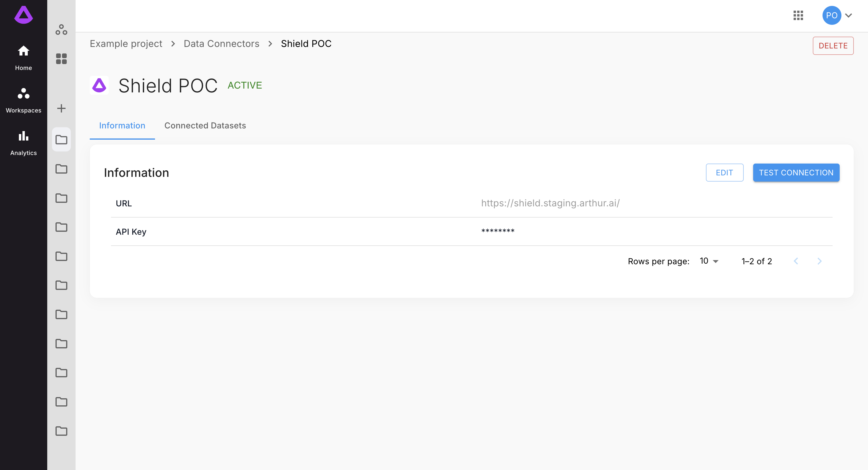This screenshot has height=470, width=868.
Task: Test the connection
Action: coord(796,172)
